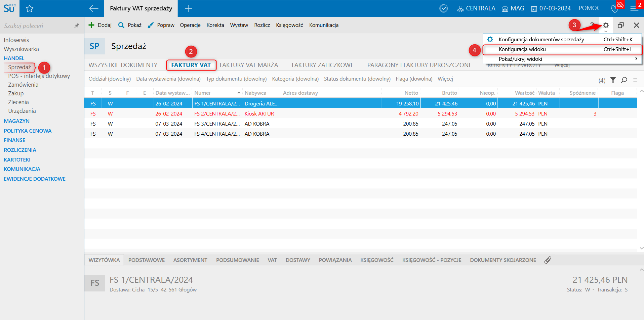Select Sprzedaż in sidebar

[x=19, y=67]
